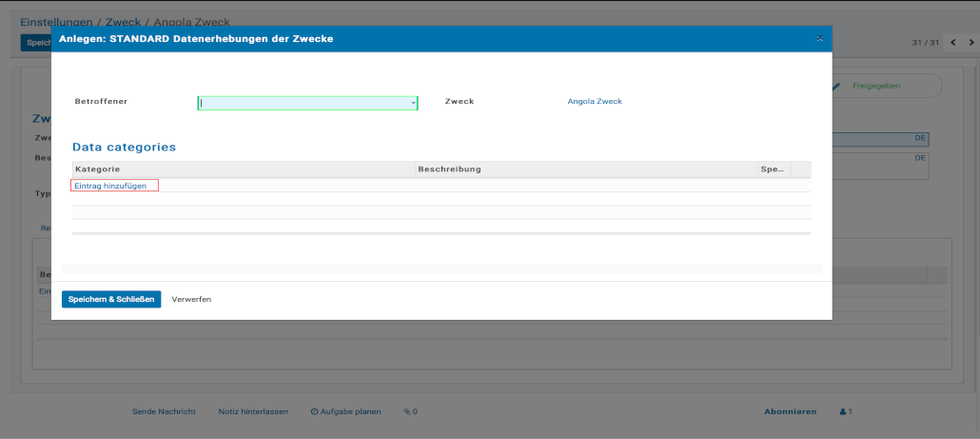Click into the Betroffener input field

pos(304,103)
